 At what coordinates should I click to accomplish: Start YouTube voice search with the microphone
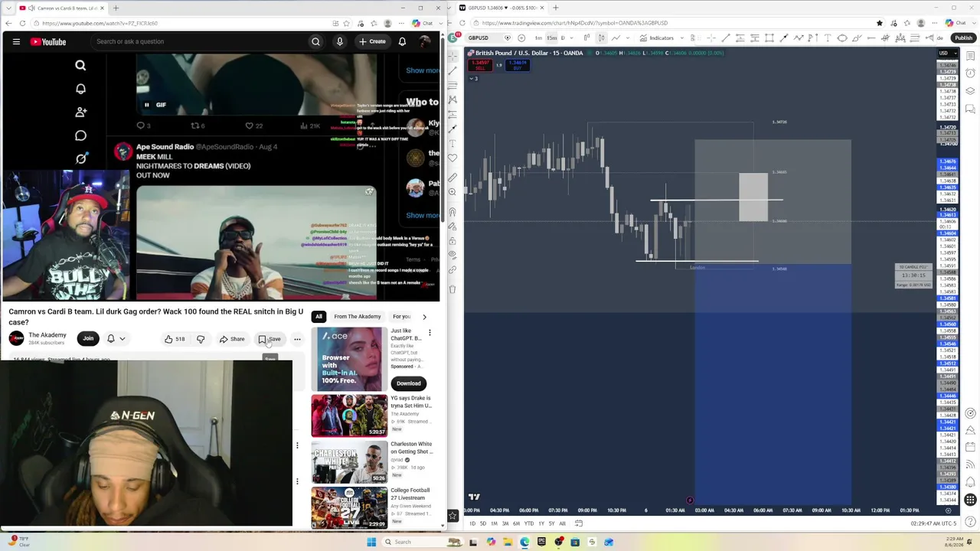click(x=340, y=41)
